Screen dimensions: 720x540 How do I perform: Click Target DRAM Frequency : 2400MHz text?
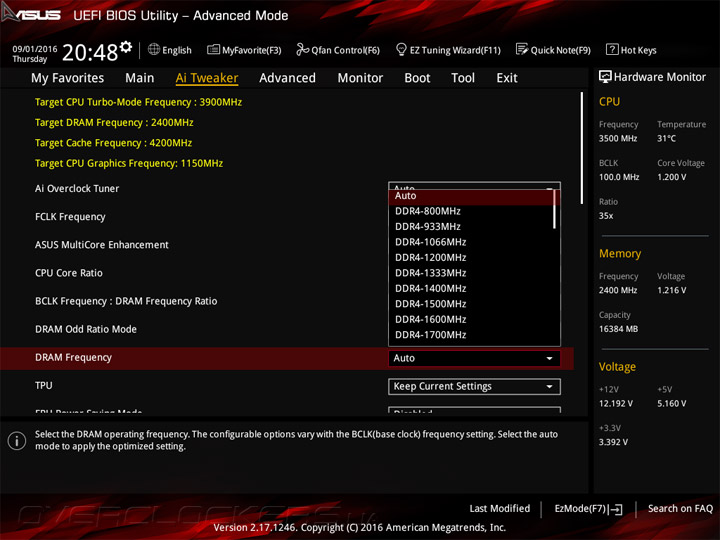(114, 123)
